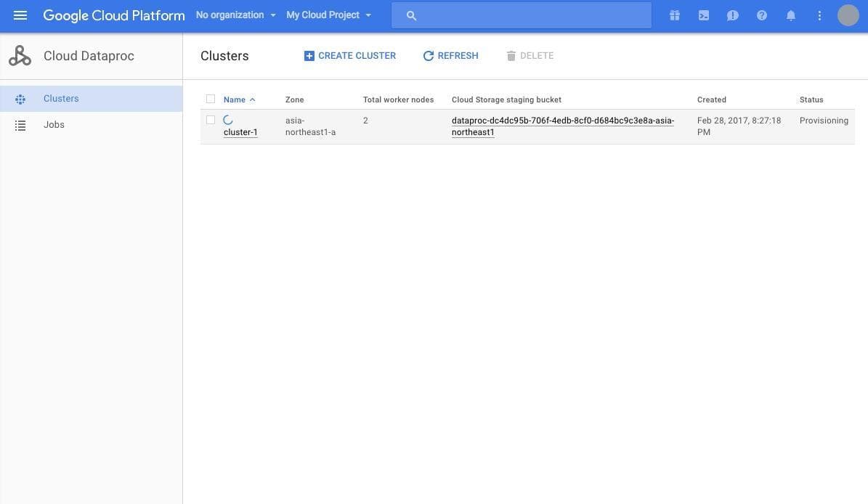Screen dimensions: 868x504
Task: Click the Clusters page heading
Action: [x=224, y=56]
